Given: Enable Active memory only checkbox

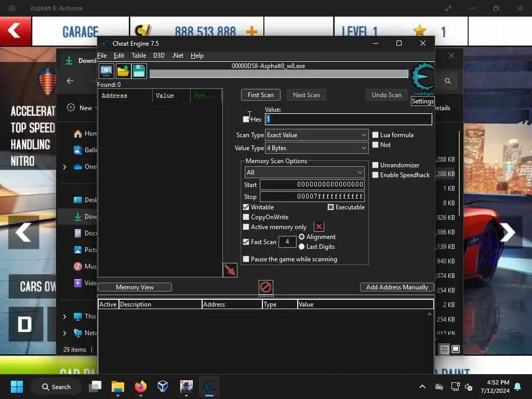Looking at the screenshot, I should 246,227.
